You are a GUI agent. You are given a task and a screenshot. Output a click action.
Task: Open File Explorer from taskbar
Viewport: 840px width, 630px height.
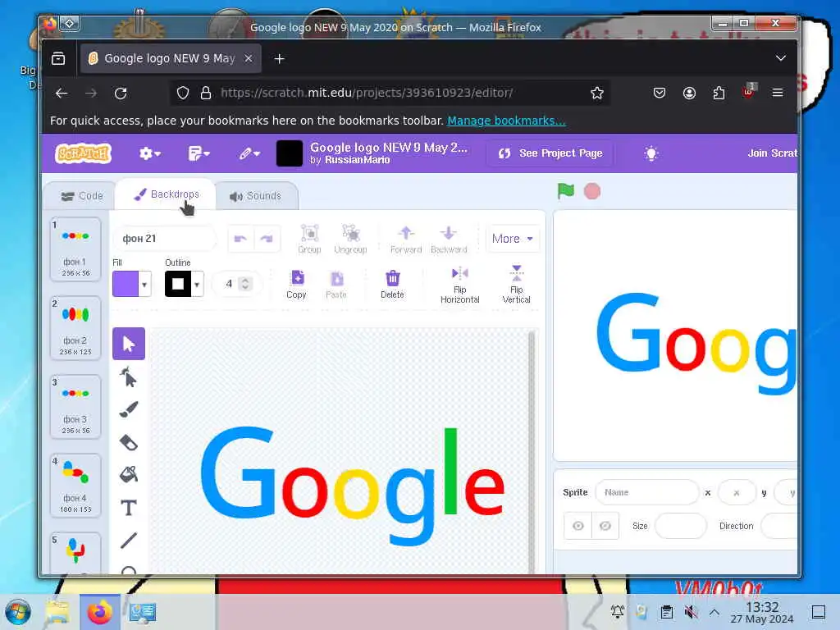click(57, 612)
